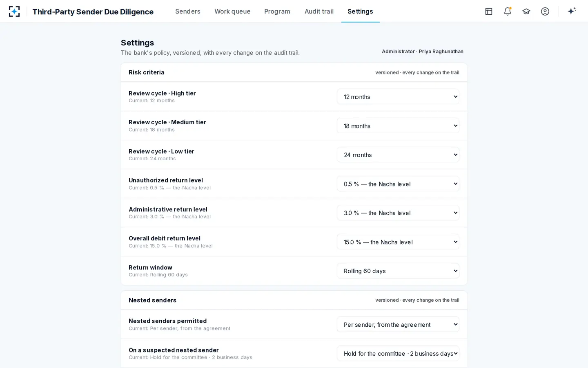Viewport: 588px width, 368px height.
Task: Open the Nested senders permitted dropdown
Action: (398, 324)
